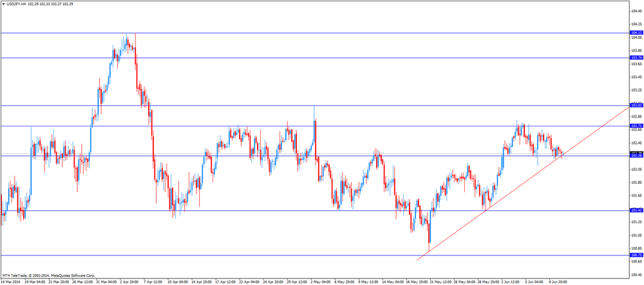644x285 pixels.
Task: Select the 104.12 horizontal line price label
Action: [636, 32]
